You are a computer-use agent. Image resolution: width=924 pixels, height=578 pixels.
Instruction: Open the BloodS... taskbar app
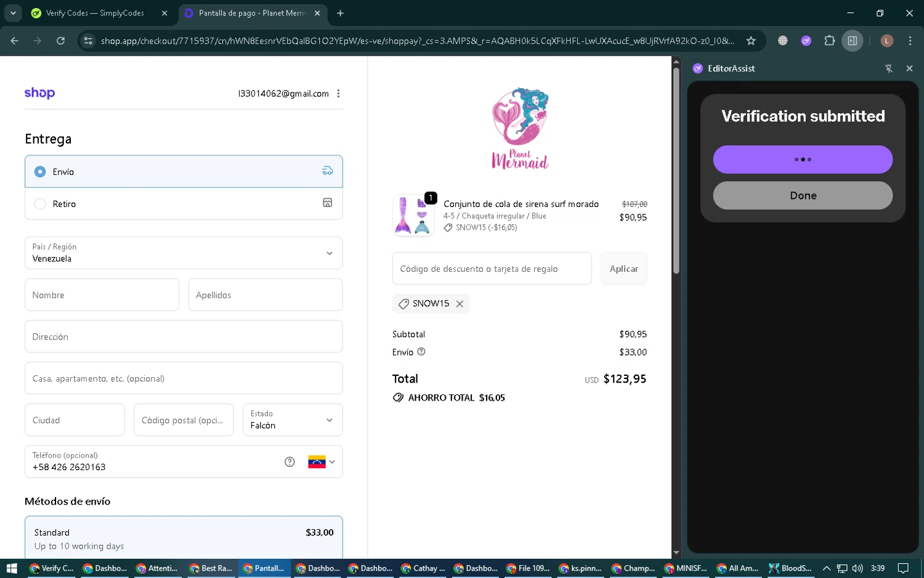point(790,568)
